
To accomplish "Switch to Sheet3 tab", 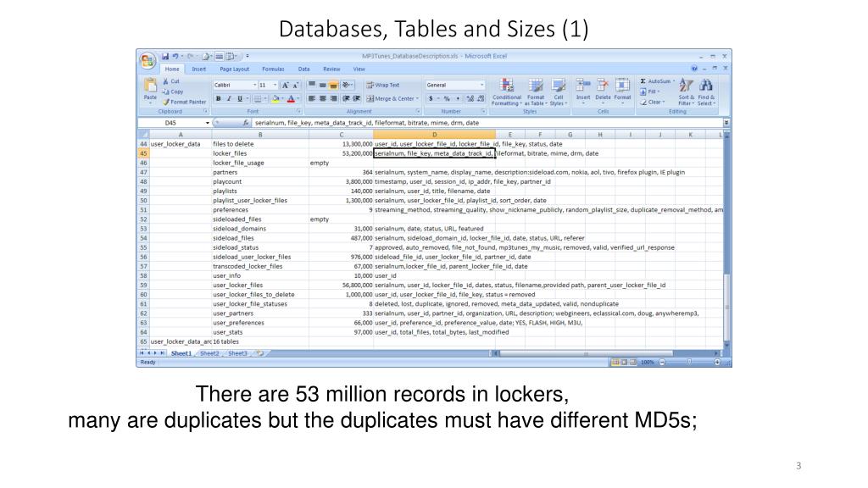I will point(237,353).
